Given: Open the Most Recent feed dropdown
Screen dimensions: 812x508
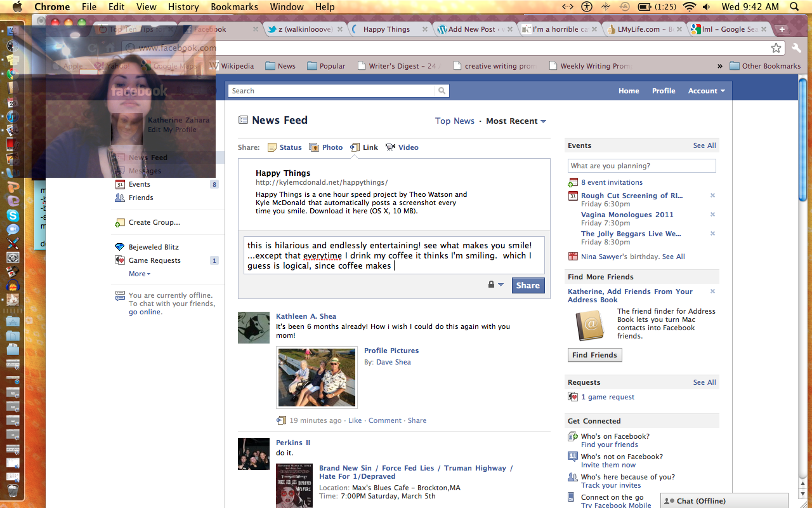Looking at the screenshot, I should [516, 121].
